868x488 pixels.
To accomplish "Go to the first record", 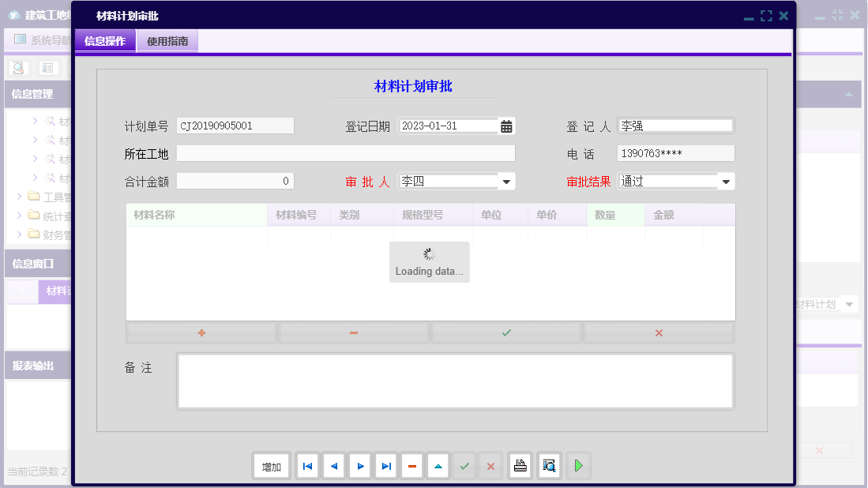I will point(307,466).
